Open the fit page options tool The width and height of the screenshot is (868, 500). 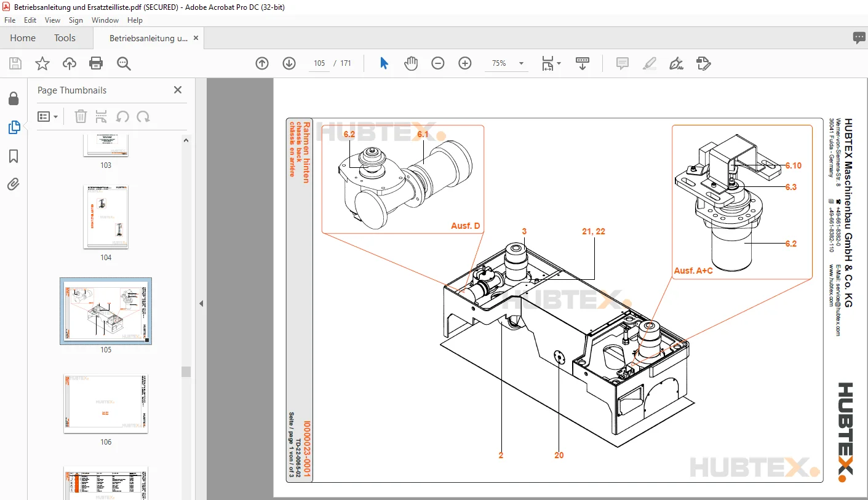click(551, 63)
